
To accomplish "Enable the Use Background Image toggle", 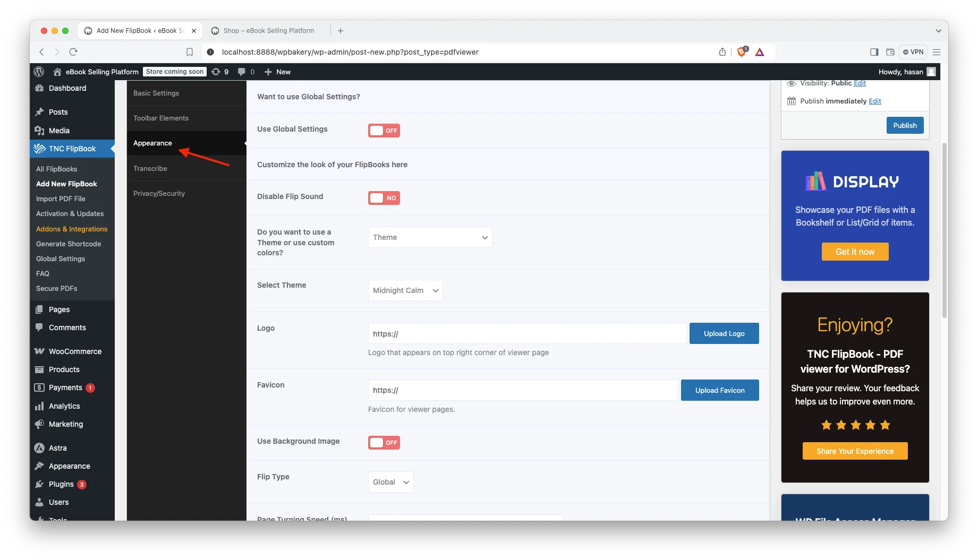I will pyautogui.click(x=384, y=443).
